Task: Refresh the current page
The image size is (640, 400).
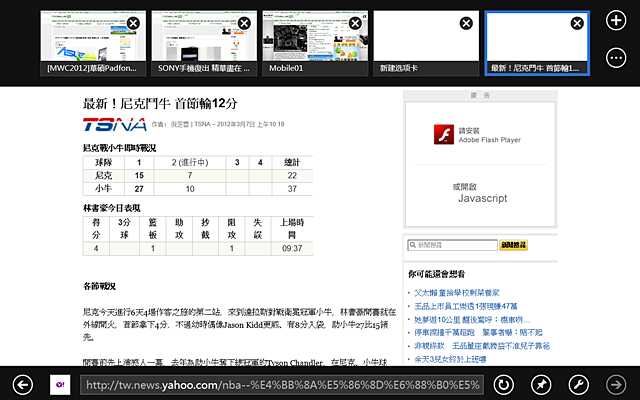Action: (503, 384)
